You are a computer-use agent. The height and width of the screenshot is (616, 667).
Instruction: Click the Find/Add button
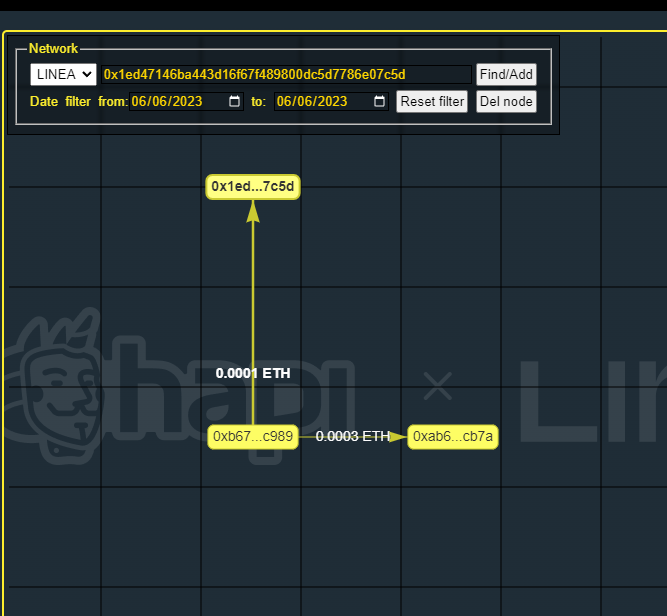[506, 74]
